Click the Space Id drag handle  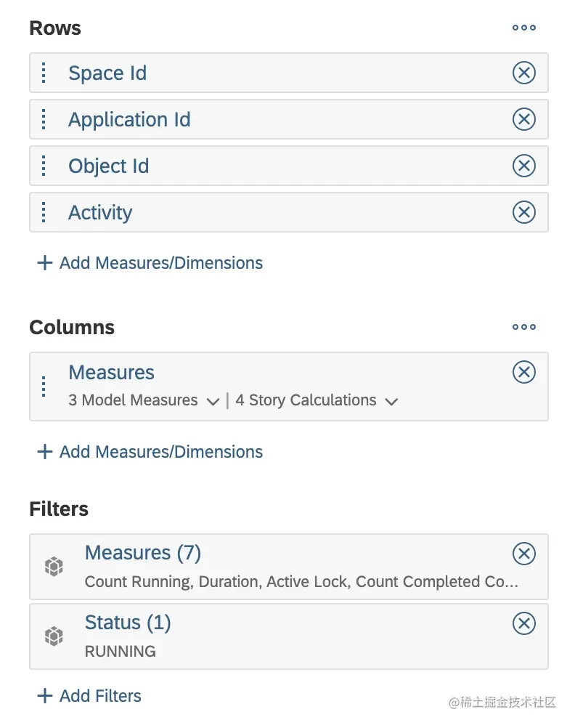[44, 73]
